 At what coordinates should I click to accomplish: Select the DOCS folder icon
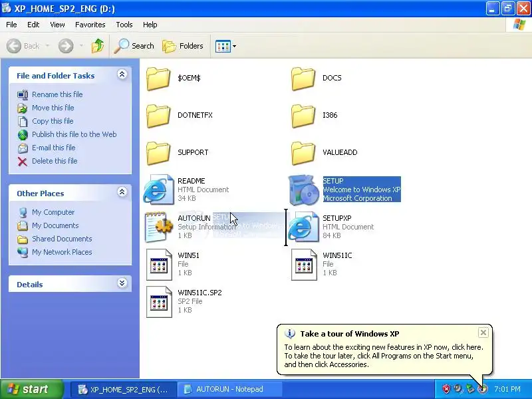pos(303,78)
